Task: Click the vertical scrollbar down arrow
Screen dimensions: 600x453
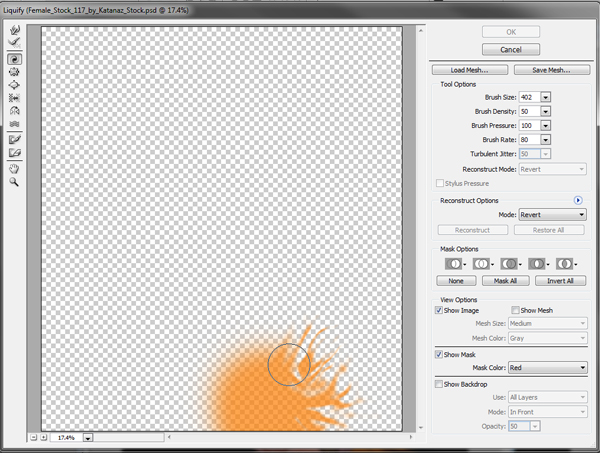Action: pyautogui.click(x=421, y=428)
